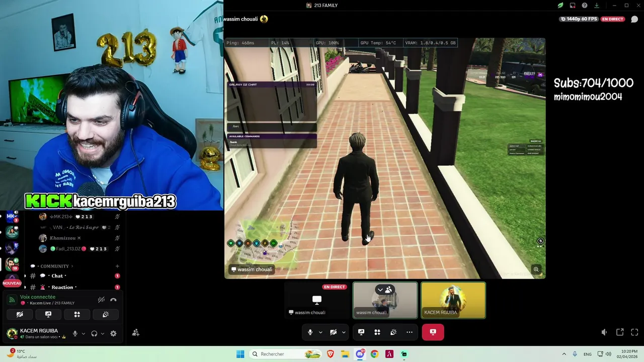
Task: Open soundboard button in voice panel
Action: 106,314
